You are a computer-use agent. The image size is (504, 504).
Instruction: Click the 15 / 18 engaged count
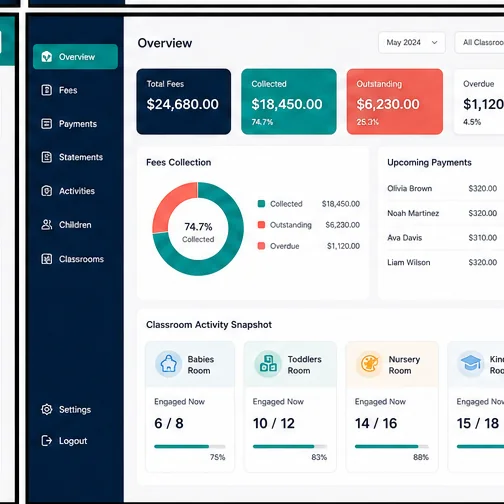[x=478, y=423]
